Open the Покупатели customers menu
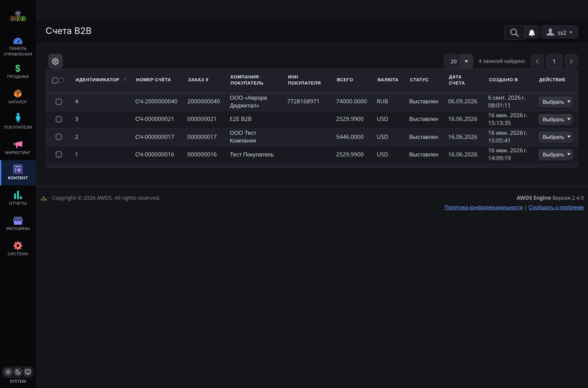The image size is (588, 388). coord(18,122)
